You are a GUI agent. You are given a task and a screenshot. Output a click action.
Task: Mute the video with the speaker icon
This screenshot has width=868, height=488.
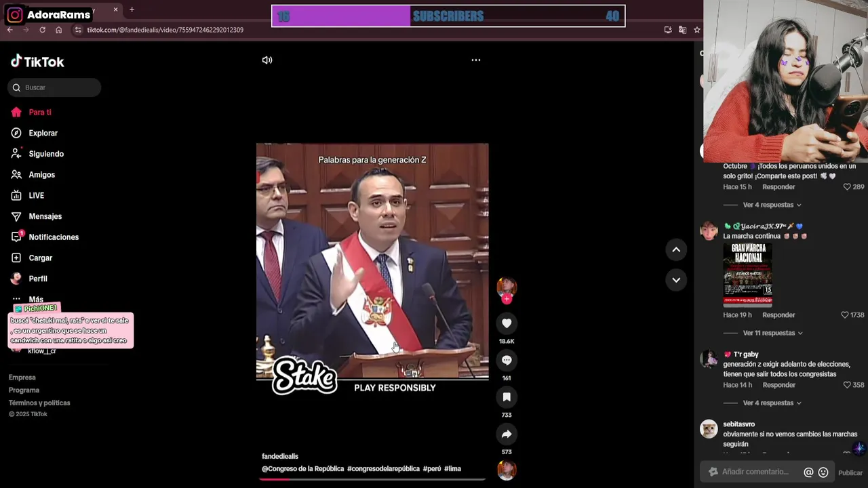(267, 60)
